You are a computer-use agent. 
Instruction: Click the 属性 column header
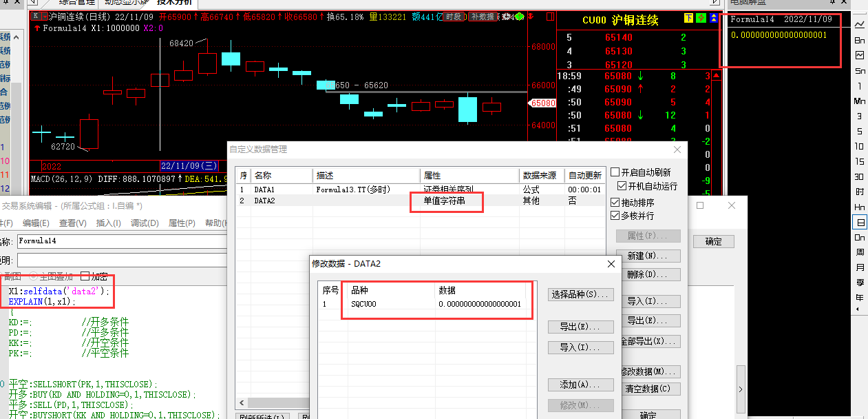(x=470, y=176)
